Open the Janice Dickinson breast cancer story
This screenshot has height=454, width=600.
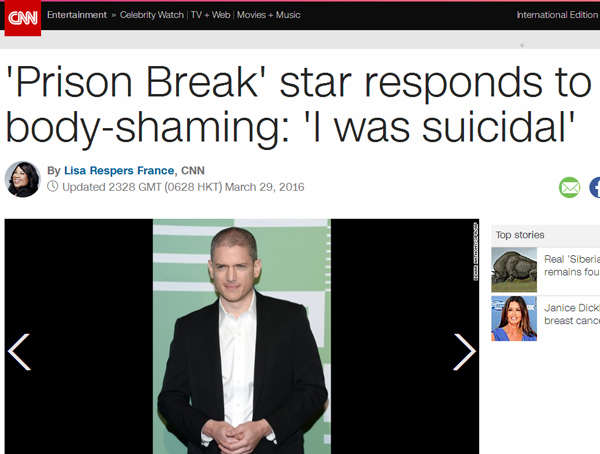pyautogui.click(x=572, y=314)
